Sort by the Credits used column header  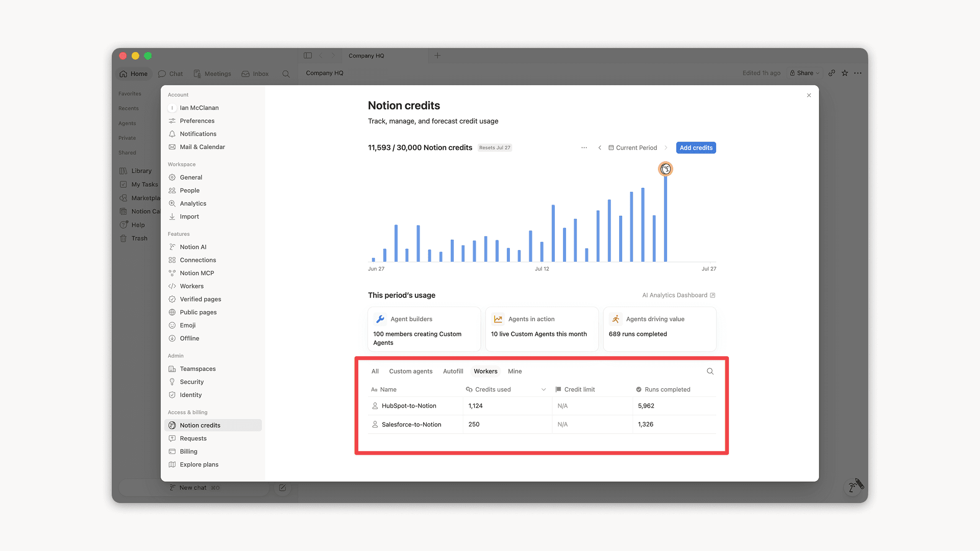[507, 390]
